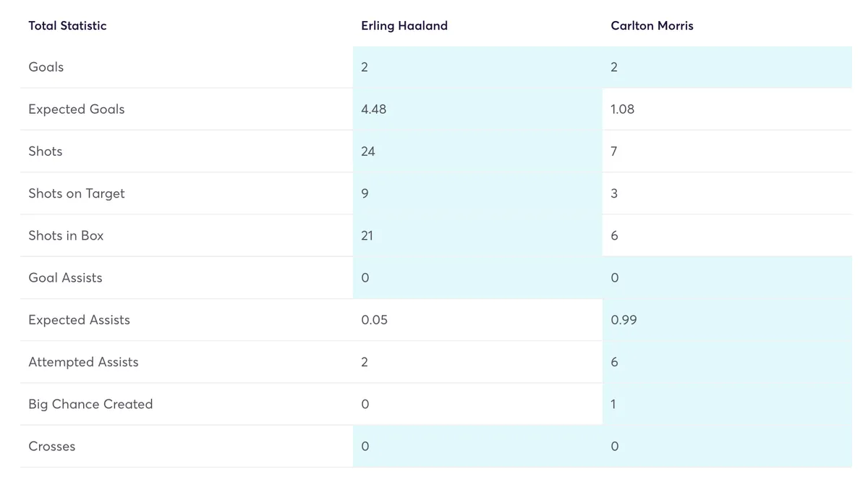
Task: Select Morris's Attempted Assists value 6
Action: tap(614, 362)
